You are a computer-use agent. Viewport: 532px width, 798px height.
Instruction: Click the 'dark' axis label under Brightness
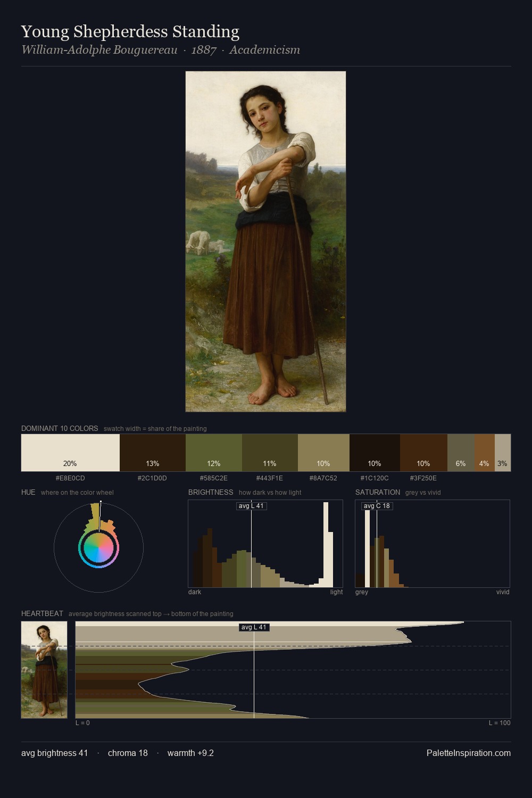[x=195, y=592]
